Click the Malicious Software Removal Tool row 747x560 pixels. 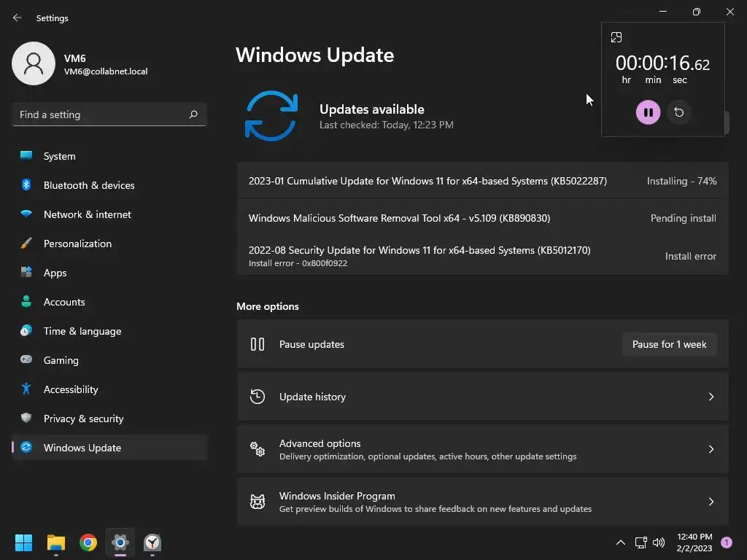click(483, 218)
